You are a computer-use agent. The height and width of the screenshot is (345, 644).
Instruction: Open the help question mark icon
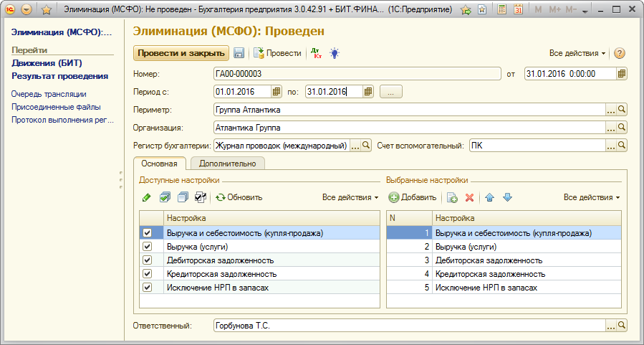(620, 54)
